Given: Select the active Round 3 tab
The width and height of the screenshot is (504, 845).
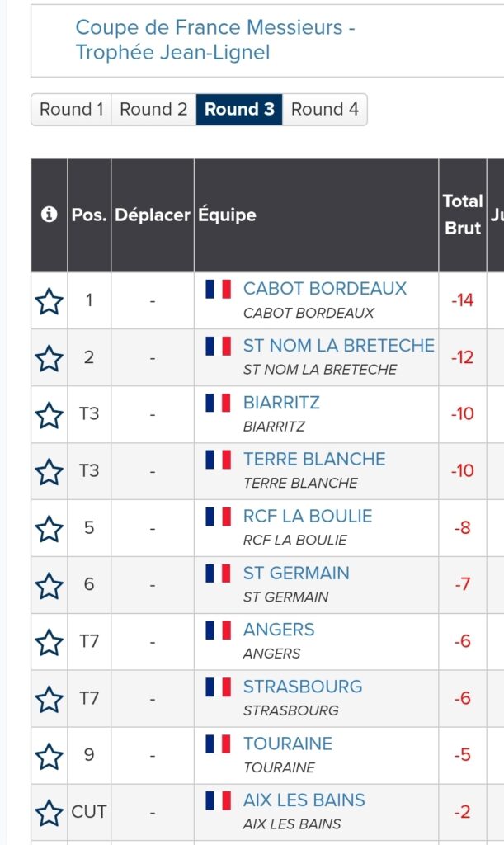Looking at the screenshot, I should tap(239, 109).
